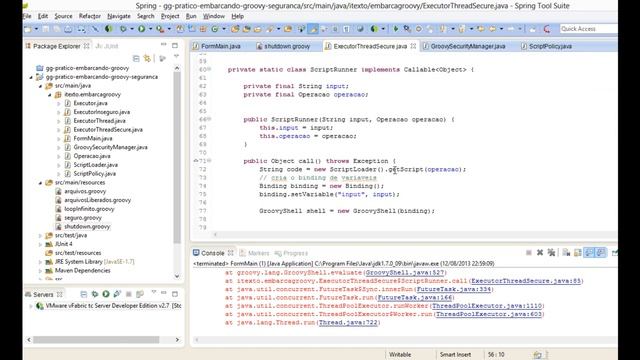Click Clear Console icon
The image size is (640, 360).
[566, 253]
